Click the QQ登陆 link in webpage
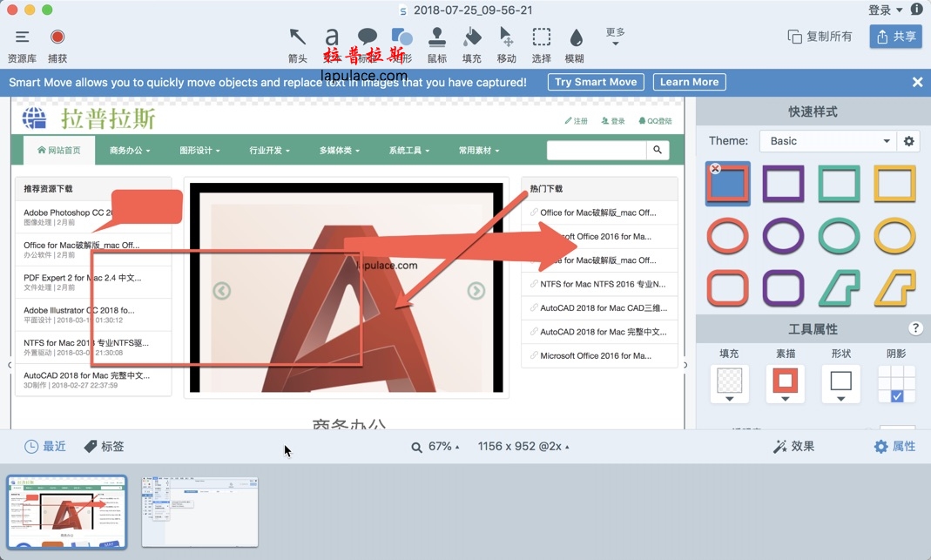This screenshot has width=931, height=560. 655,121
